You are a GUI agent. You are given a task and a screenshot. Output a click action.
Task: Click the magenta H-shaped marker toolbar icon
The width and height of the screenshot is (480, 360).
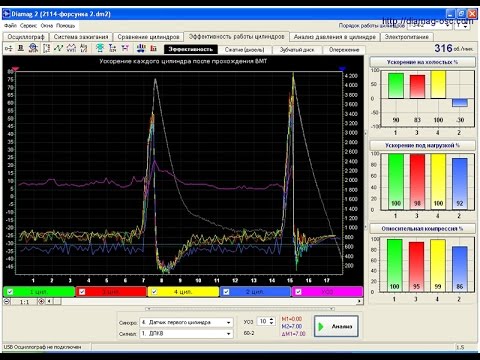125,48
